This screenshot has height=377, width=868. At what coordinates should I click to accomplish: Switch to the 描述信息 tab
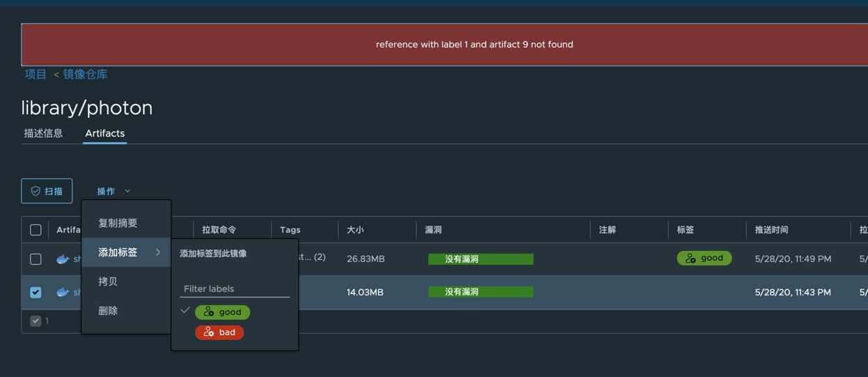click(x=43, y=133)
